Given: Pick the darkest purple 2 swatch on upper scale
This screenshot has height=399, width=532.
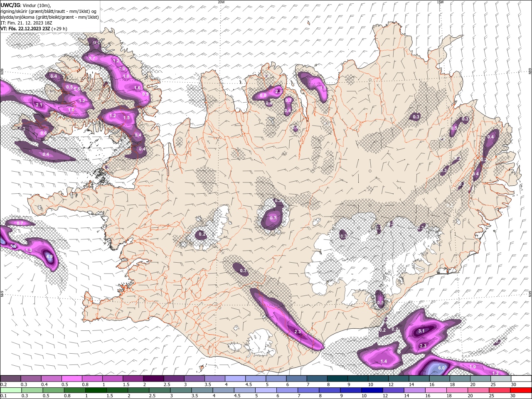Looking at the screenshot, I should (x=153, y=379).
